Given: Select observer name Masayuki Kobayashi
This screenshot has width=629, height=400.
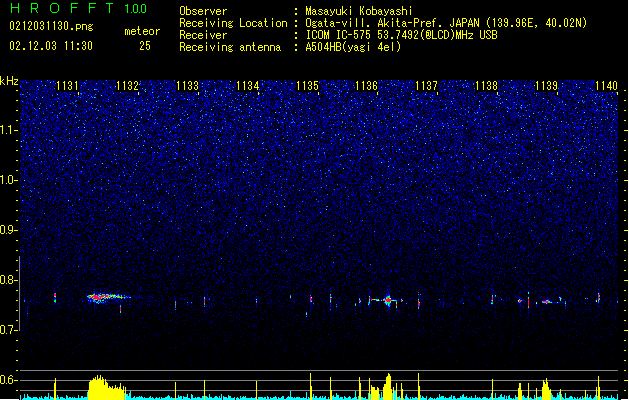Looking at the screenshot, I should pos(359,11).
